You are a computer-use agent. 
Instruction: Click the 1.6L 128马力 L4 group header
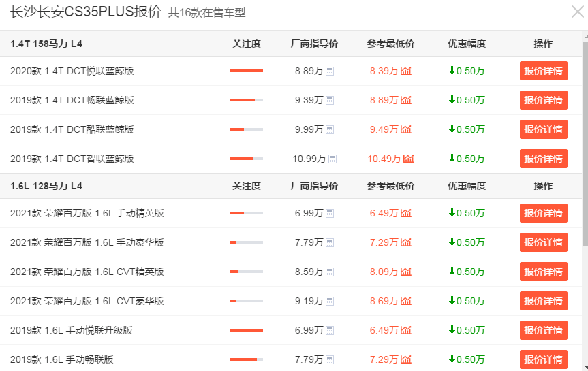coord(46,187)
